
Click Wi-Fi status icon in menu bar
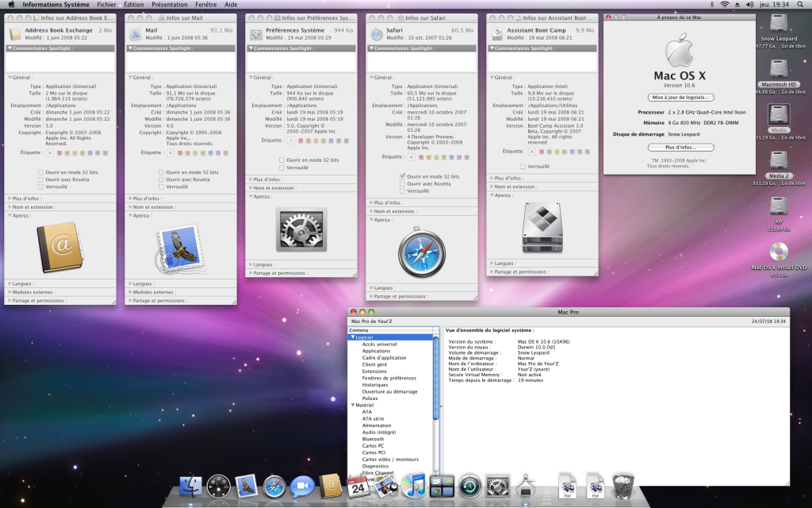(725, 5)
